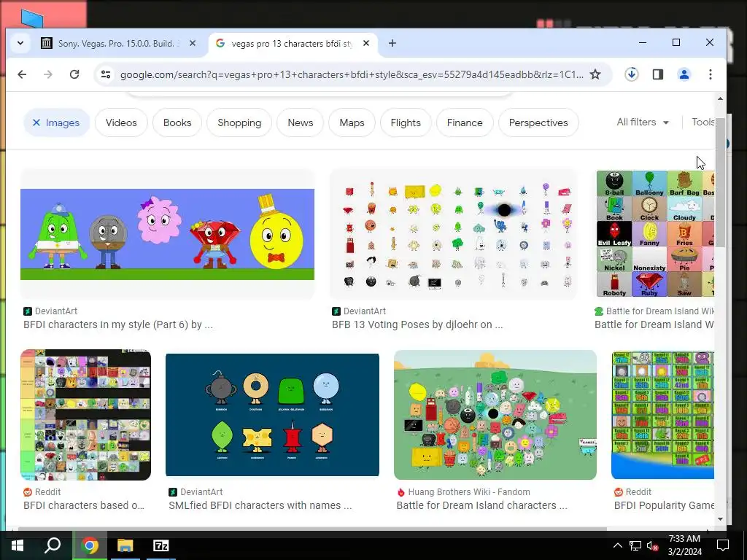Screen dimensions: 747x560
Task: Show hidden system tray icons
Action: pyautogui.click(x=617, y=545)
